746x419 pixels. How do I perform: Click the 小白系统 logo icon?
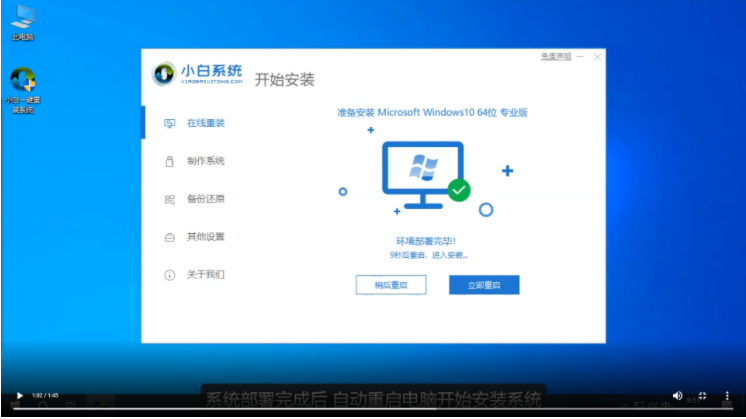click(164, 75)
